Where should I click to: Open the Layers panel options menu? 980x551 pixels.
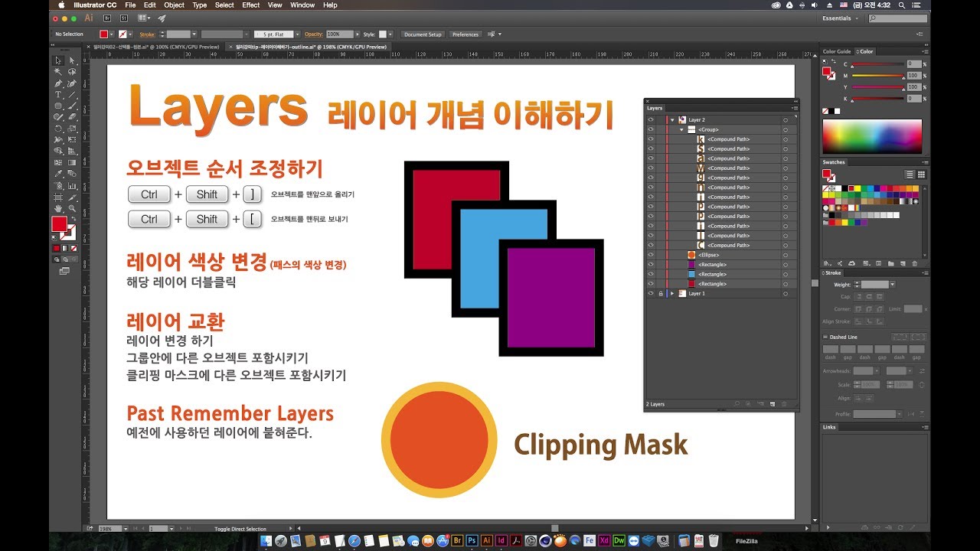click(795, 109)
